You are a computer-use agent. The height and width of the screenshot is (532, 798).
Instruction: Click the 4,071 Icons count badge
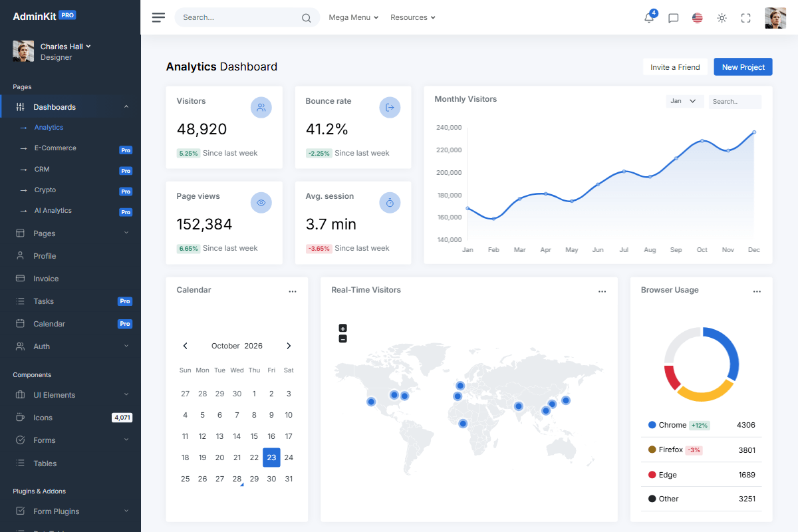pyautogui.click(x=122, y=418)
